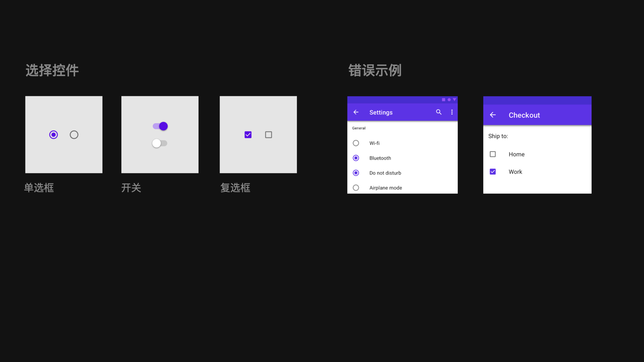This screenshot has width=644, height=362.
Task: Click the checked purple checkbox sample
Action: click(248, 135)
